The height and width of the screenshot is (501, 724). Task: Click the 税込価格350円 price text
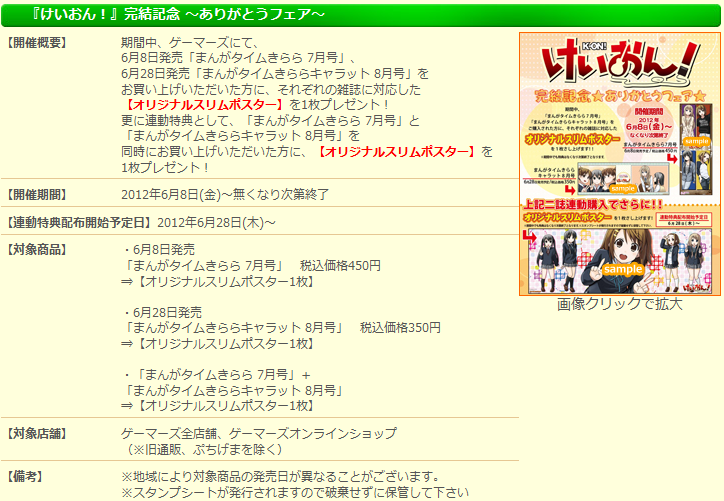(x=400, y=327)
